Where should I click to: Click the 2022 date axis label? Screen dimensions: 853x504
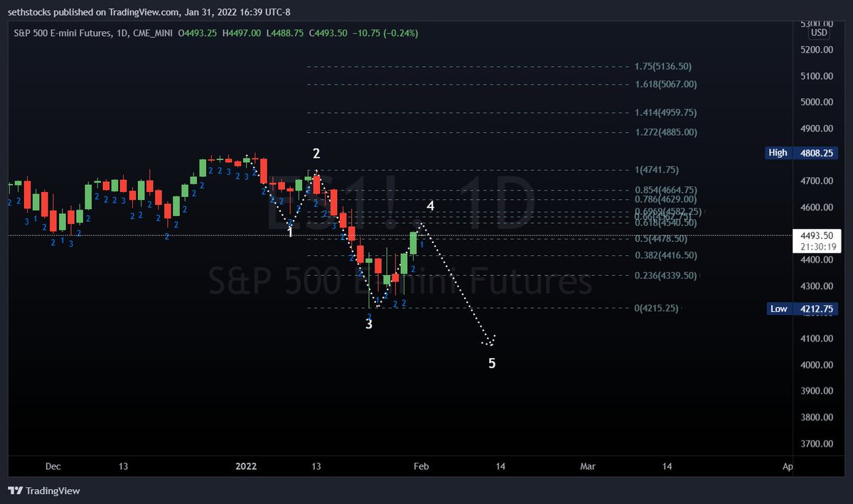click(x=246, y=466)
